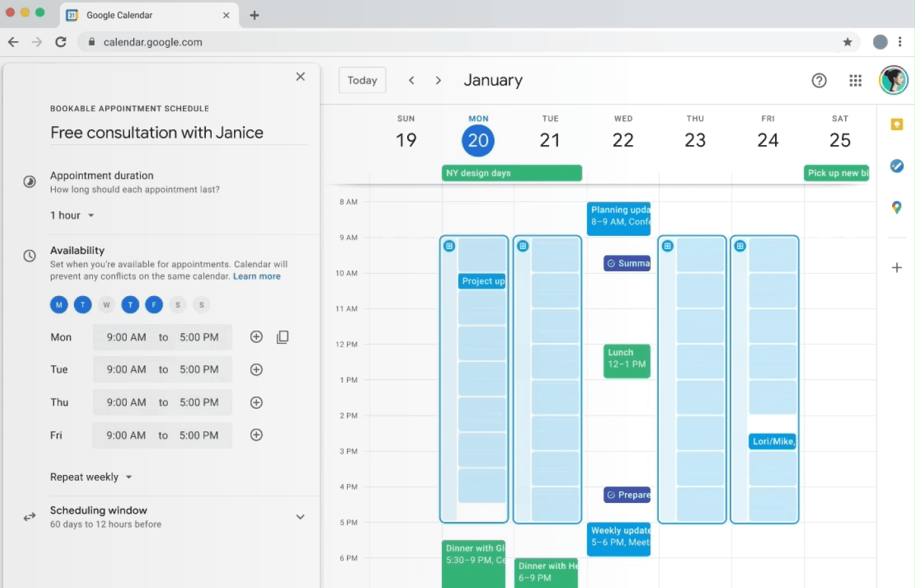Click the Monday 9:00 AM start time field

[126, 337]
